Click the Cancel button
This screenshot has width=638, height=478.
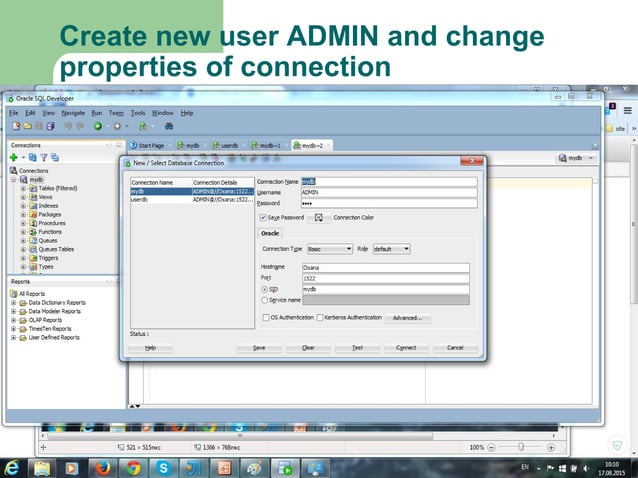(x=455, y=348)
